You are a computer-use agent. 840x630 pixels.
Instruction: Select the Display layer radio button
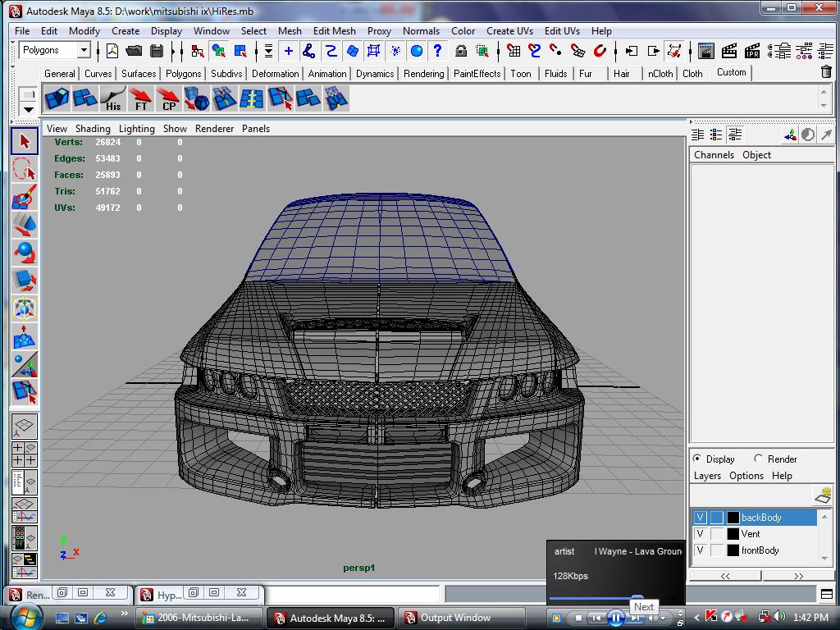point(697,459)
